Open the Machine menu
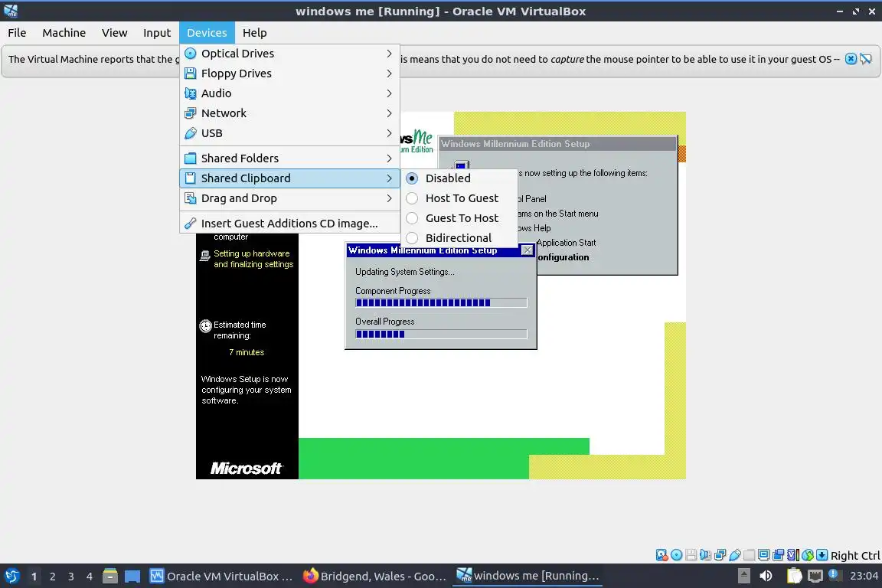 coord(64,33)
